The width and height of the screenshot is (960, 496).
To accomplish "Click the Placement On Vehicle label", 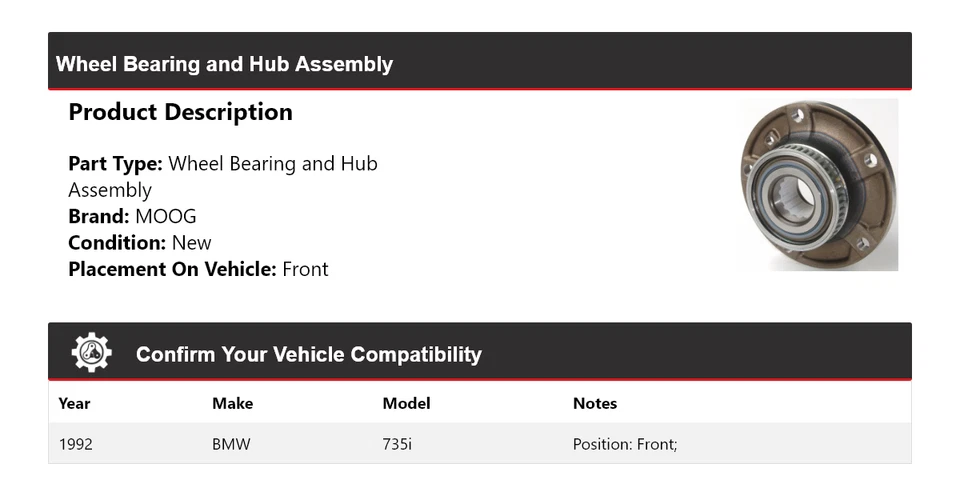I will coord(172,269).
